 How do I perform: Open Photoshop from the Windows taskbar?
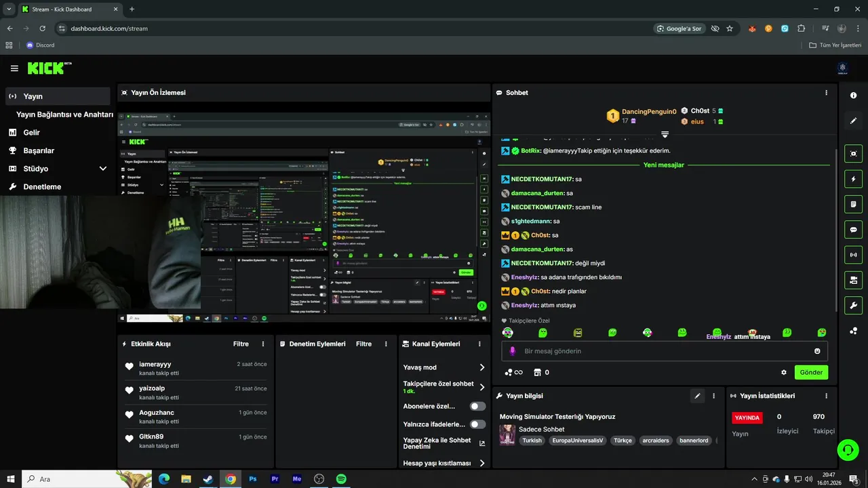pos(253,479)
